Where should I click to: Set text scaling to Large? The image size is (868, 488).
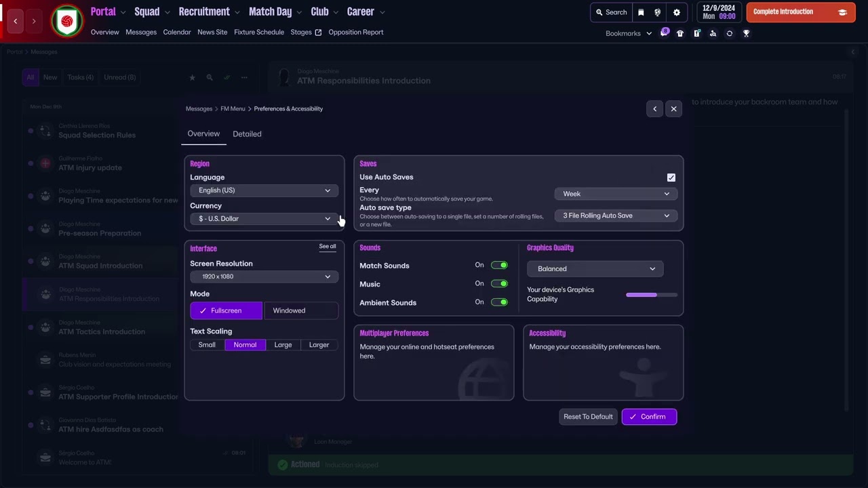(x=283, y=345)
